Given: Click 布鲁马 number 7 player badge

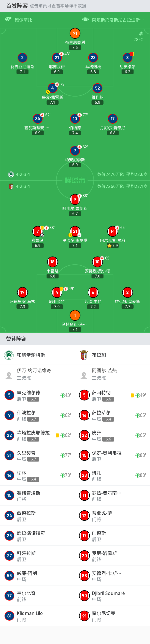Looking at the screenshot, I should pyautogui.click(x=37, y=232).
